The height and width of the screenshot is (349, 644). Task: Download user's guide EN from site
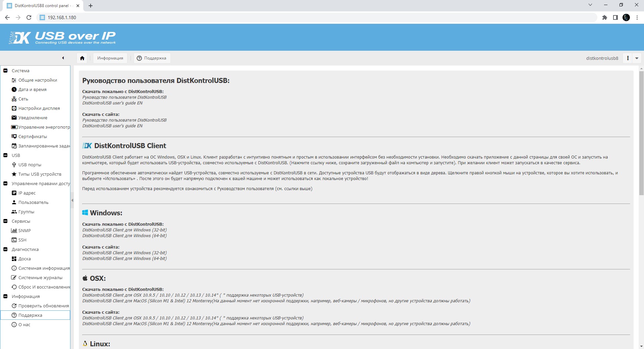pyautogui.click(x=112, y=126)
